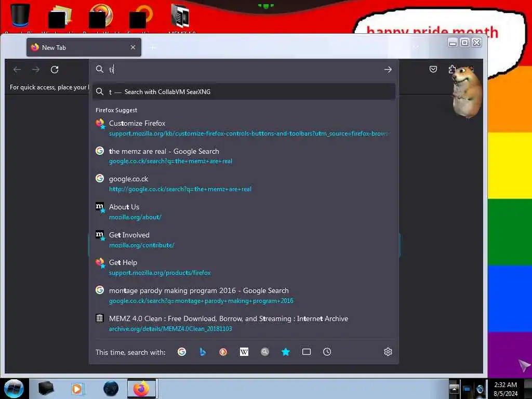Image resolution: width=532 pixels, height=399 pixels.
Task: Open the Windows Start orb
Action: [x=14, y=389]
